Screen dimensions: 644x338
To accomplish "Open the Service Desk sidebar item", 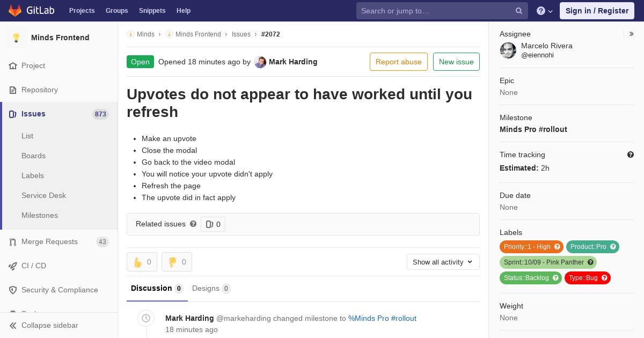I will tap(43, 196).
